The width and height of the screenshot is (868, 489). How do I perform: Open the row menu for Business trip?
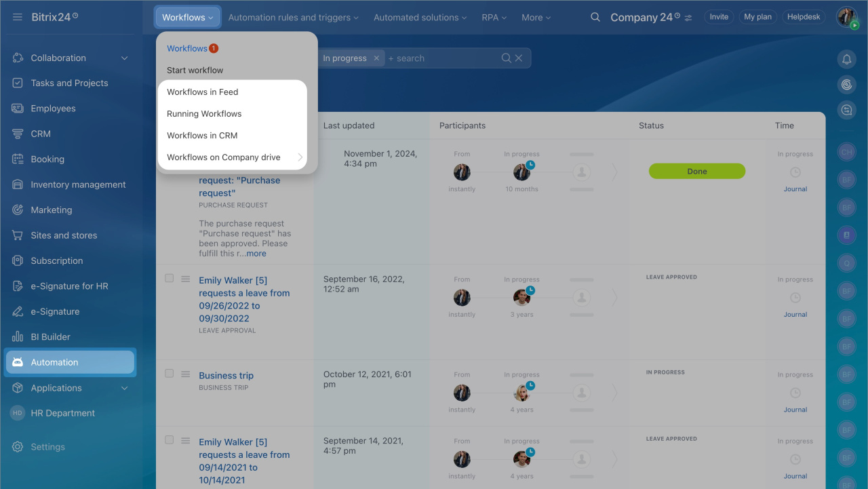186,374
